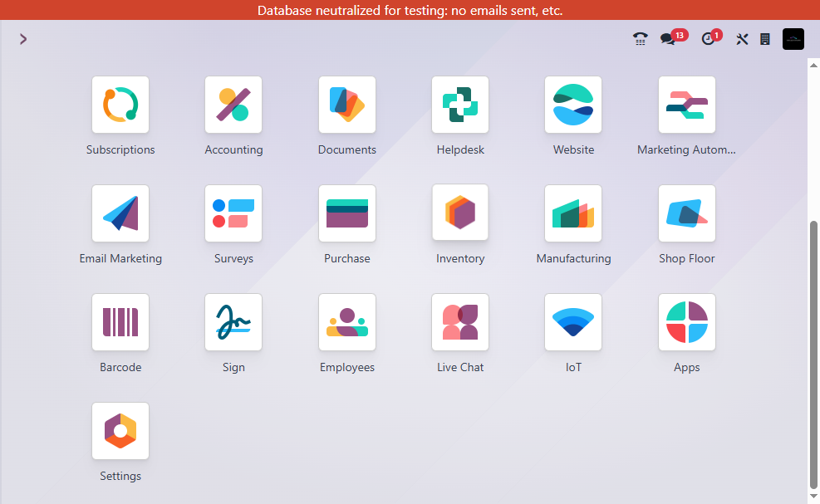Click the scrollbar up arrow

(813, 66)
